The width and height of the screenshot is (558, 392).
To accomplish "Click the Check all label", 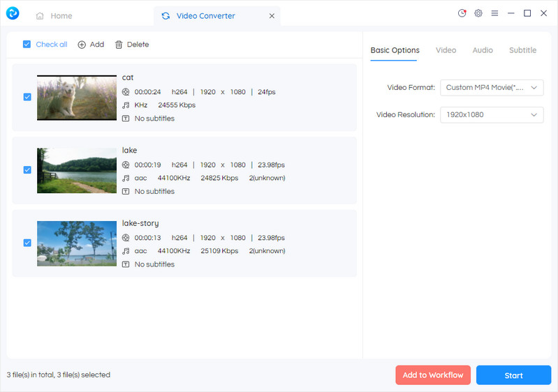I will [52, 45].
